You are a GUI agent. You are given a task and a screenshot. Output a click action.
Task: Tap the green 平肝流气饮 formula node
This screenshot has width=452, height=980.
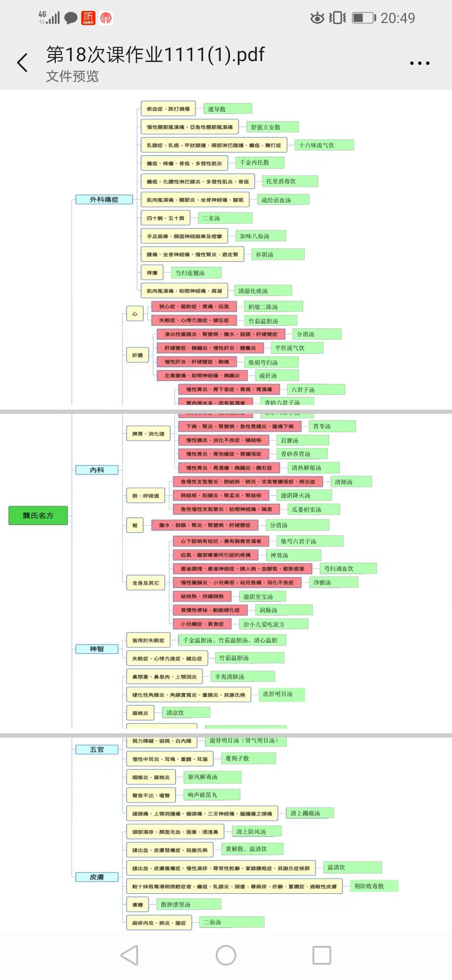[x=297, y=348]
